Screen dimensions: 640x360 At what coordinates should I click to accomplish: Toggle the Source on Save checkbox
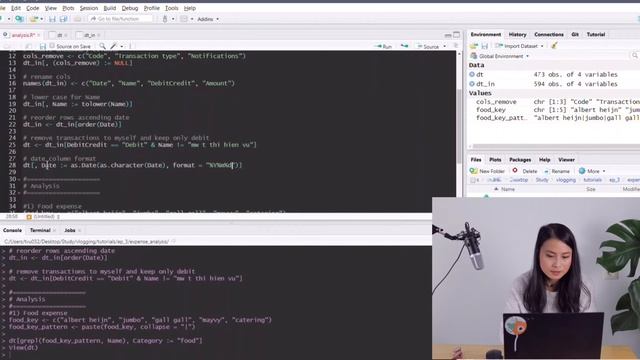pyautogui.click(x=52, y=46)
